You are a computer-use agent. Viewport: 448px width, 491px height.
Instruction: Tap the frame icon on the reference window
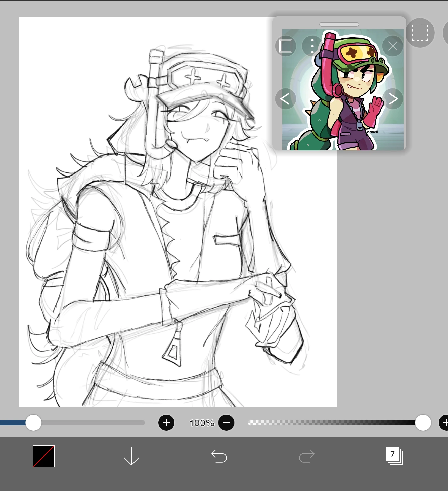(285, 46)
